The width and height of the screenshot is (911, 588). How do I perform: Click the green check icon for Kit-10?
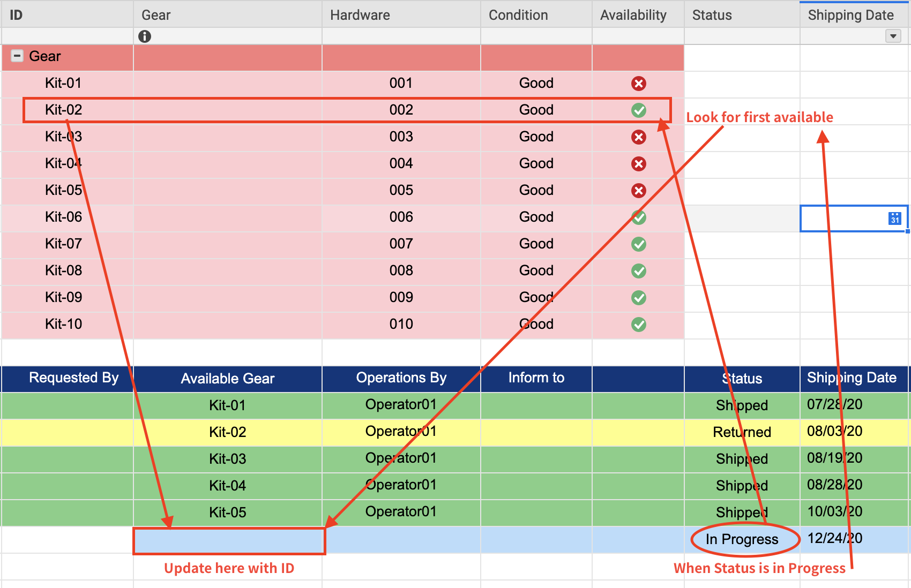tap(638, 324)
